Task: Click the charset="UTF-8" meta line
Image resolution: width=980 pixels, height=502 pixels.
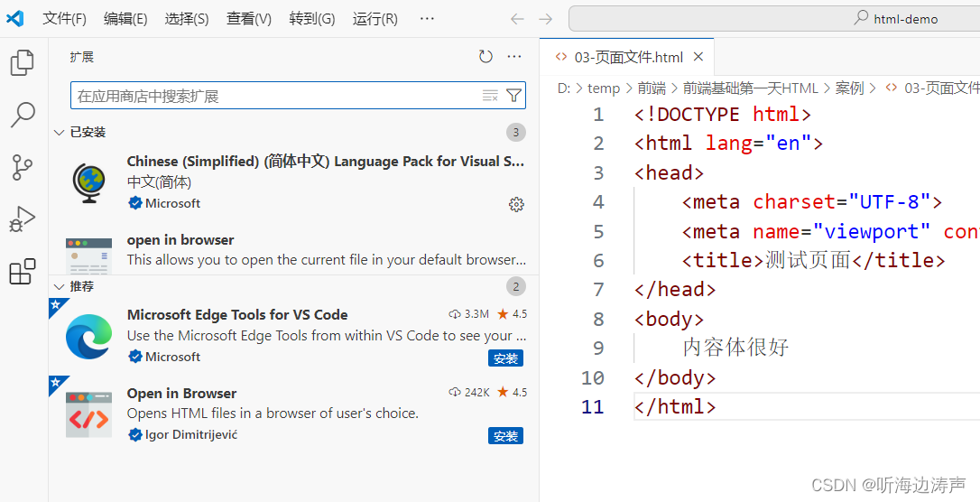Action: tap(812, 202)
